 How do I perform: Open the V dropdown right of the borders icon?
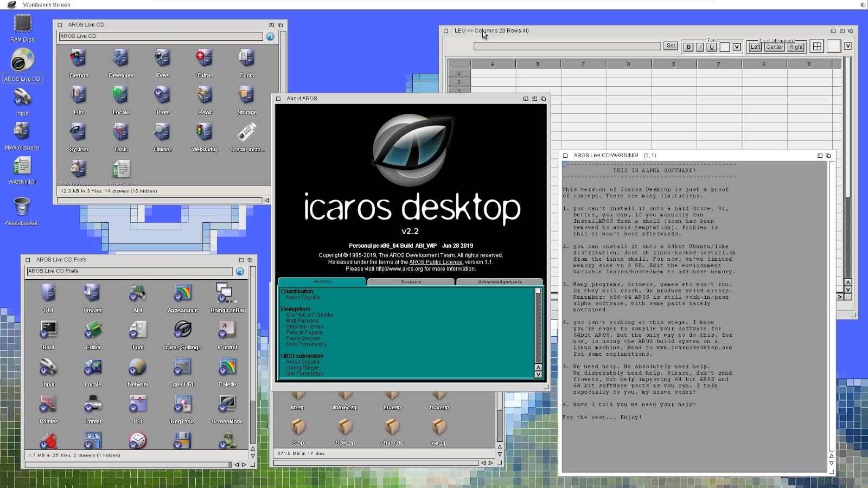(x=848, y=47)
